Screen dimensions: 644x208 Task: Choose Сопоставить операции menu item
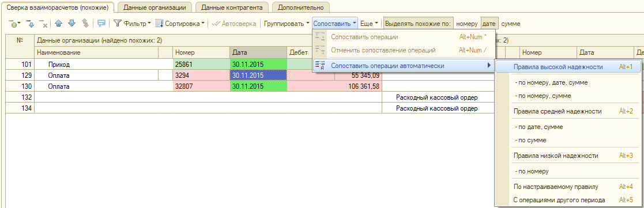[x=404, y=37]
